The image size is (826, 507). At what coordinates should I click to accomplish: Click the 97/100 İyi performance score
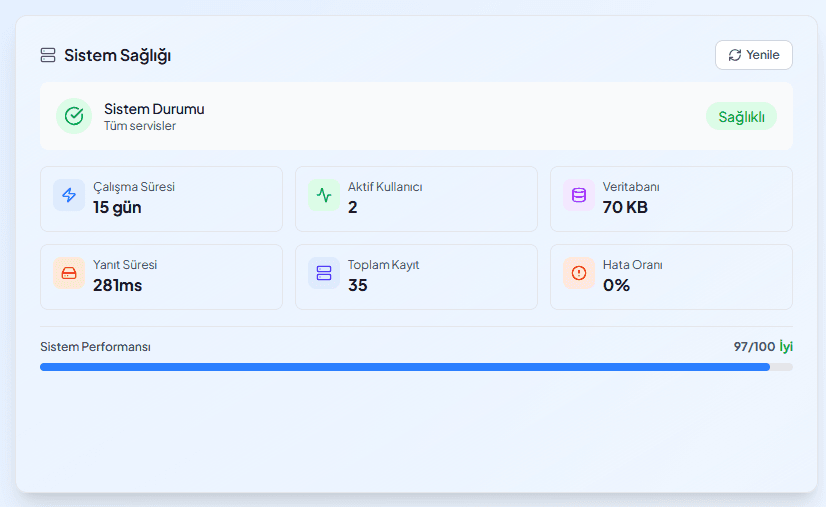(x=763, y=347)
